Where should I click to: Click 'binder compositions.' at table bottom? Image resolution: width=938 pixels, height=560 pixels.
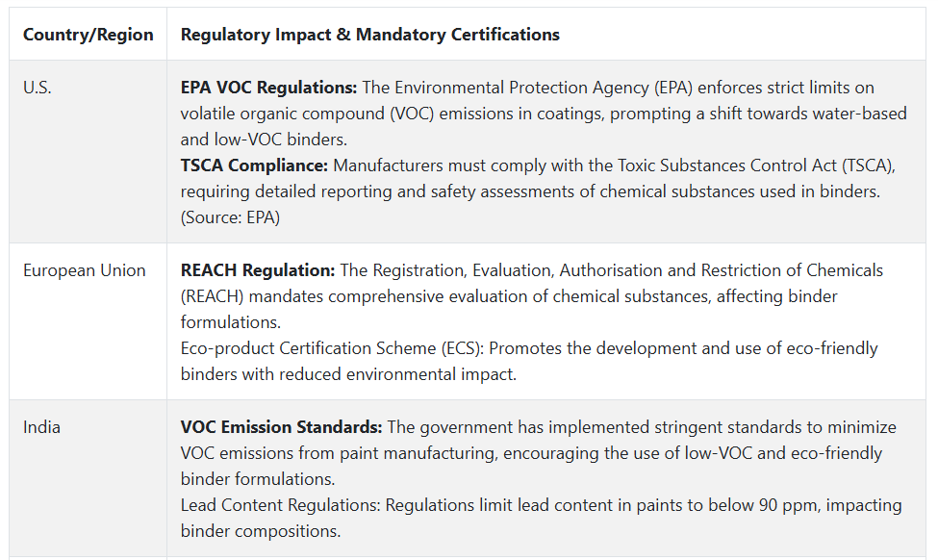(261, 531)
